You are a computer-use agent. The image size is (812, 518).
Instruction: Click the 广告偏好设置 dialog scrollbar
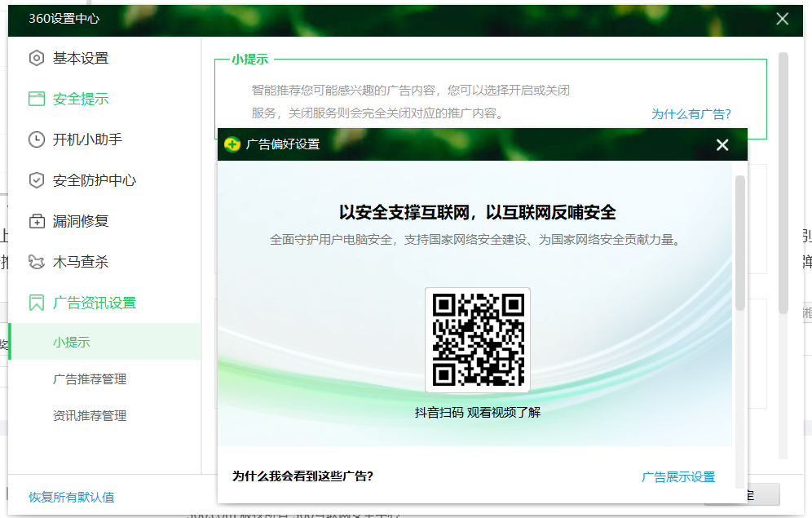coord(740,243)
